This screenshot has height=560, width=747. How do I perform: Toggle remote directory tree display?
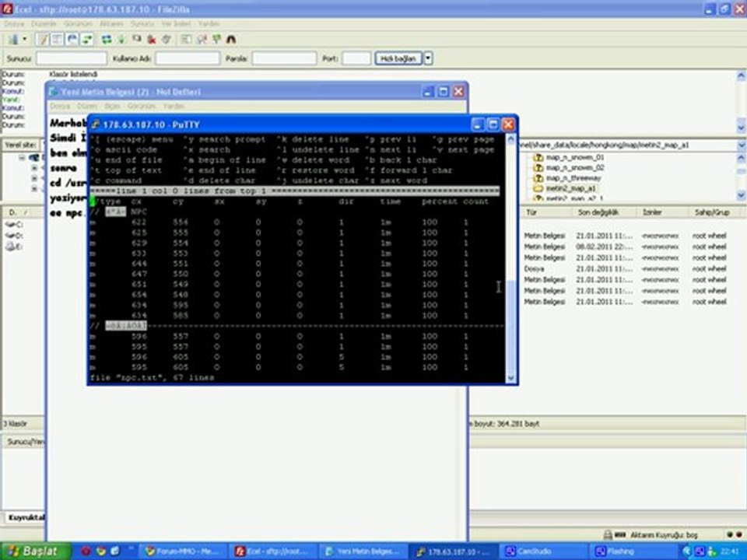72,40
